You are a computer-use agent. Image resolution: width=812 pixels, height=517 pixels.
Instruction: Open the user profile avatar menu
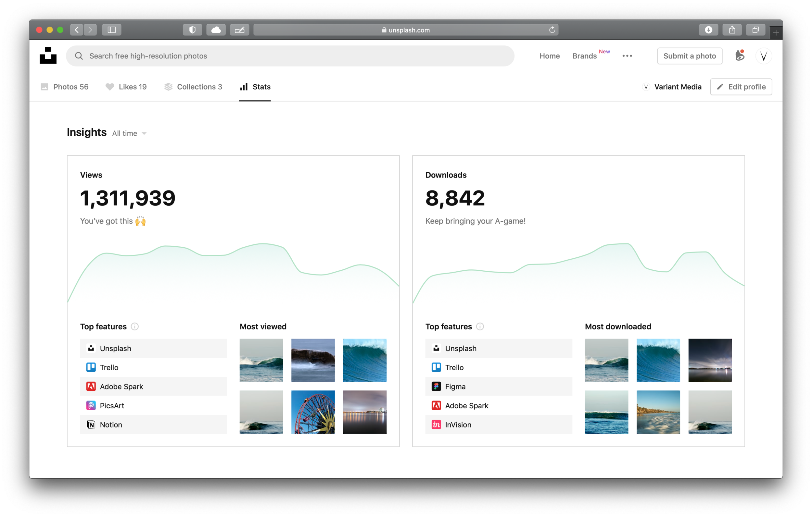click(x=763, y=56)
